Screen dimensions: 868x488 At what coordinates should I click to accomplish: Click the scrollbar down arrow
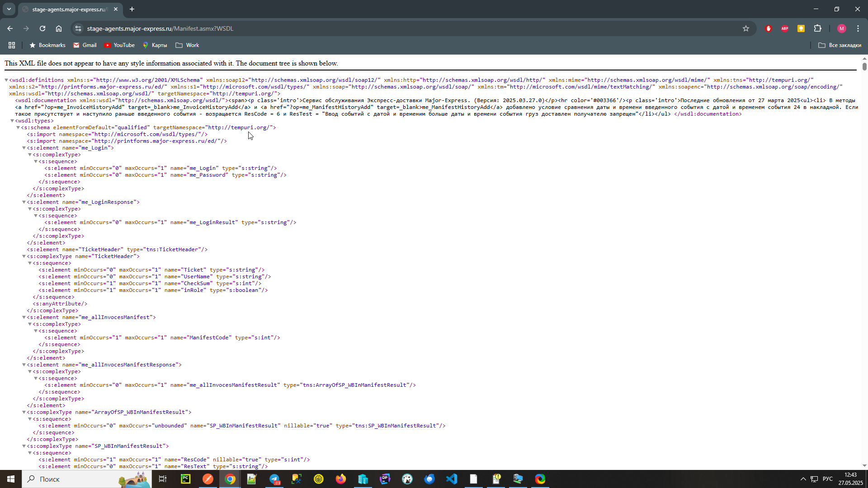coord(864,465)
